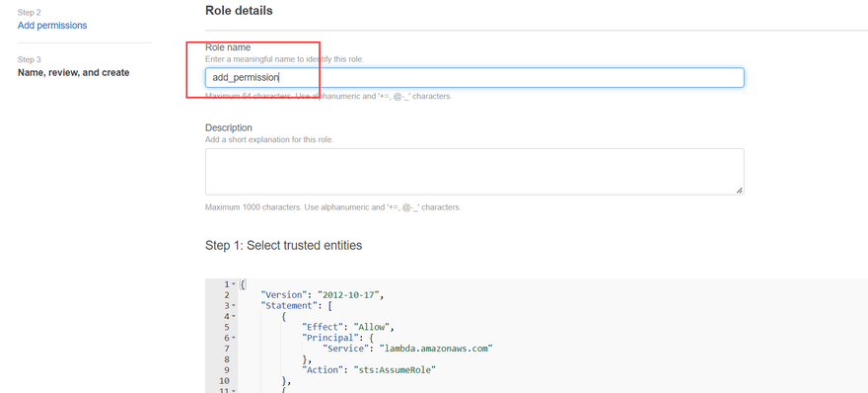Image resolution: width=868 pixels, height=393 pixels.
Task: Click line number 2 in the gutter
Action: (227, 295)
